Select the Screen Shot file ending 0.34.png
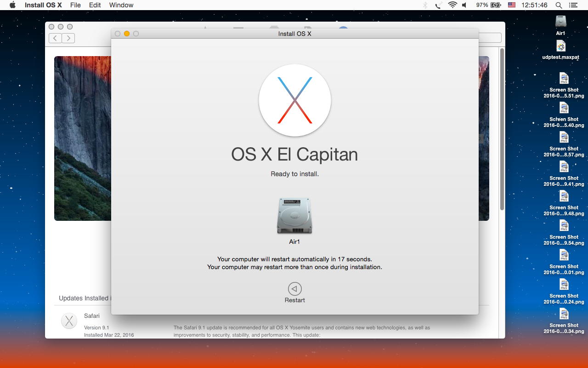 click(564, 315)
